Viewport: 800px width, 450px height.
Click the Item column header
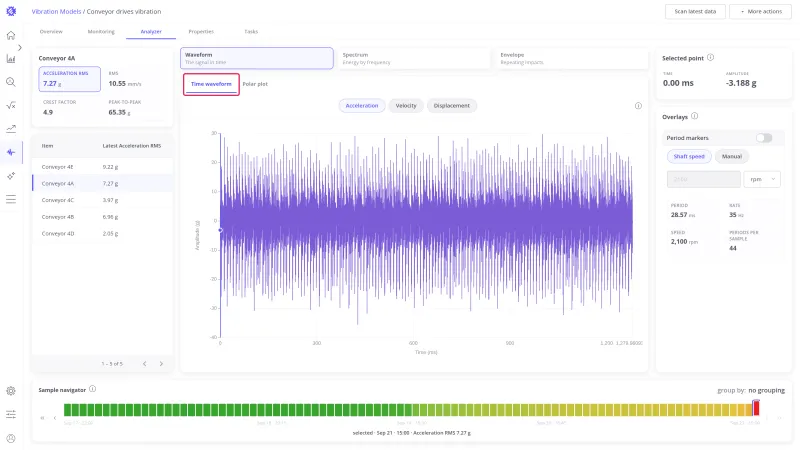pos(47,146)
